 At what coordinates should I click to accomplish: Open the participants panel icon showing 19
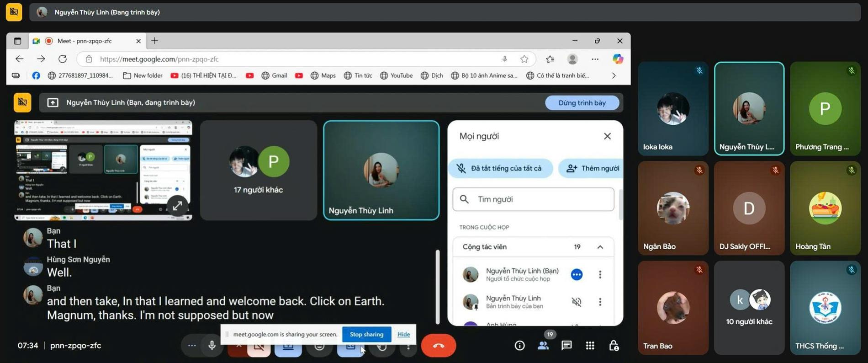[543, 346]
